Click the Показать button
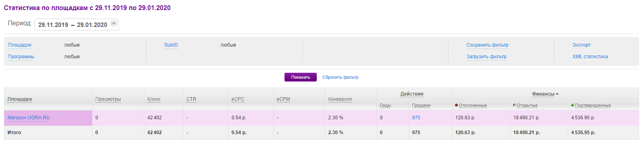 point(301,77)
